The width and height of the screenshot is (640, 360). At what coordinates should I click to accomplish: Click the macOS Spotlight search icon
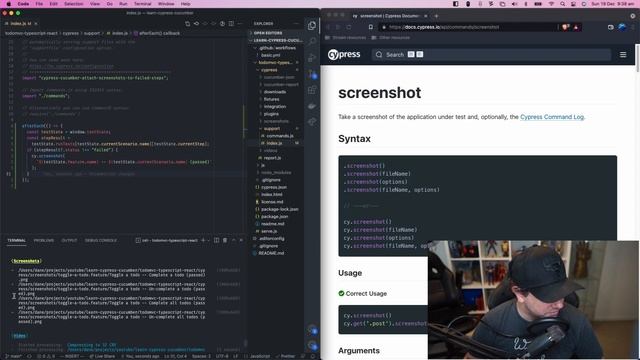562,4
